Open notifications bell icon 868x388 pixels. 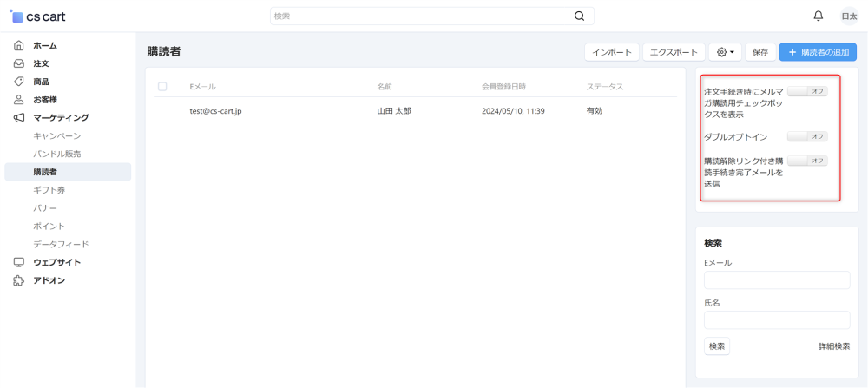(x=819, y=16)
